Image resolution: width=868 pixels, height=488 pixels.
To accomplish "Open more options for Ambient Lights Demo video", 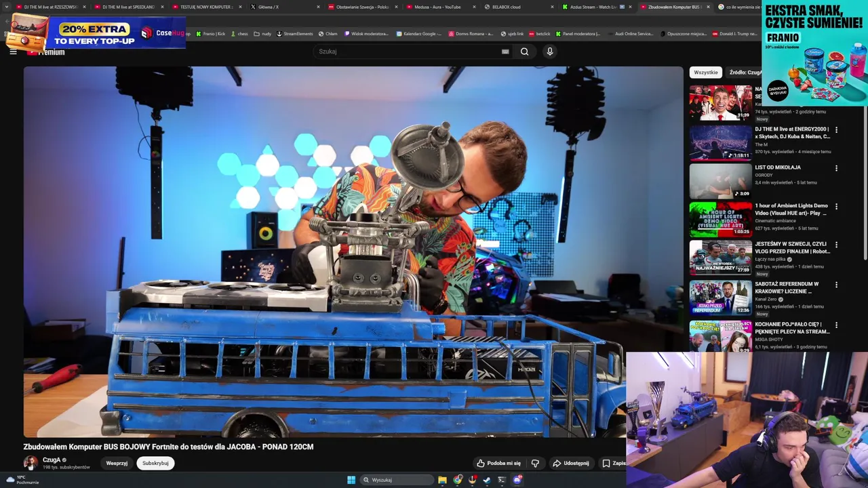I will [836, 206].
